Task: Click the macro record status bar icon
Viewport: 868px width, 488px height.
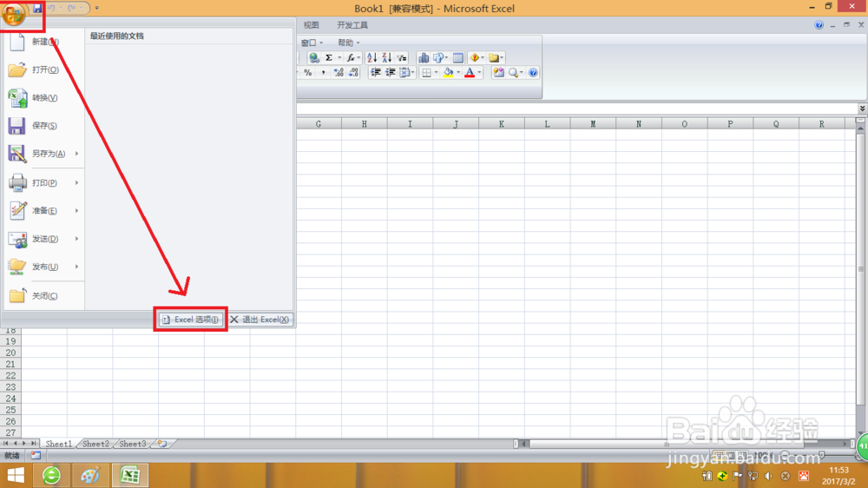Action: pyautogui.click(x=36, y=455)
